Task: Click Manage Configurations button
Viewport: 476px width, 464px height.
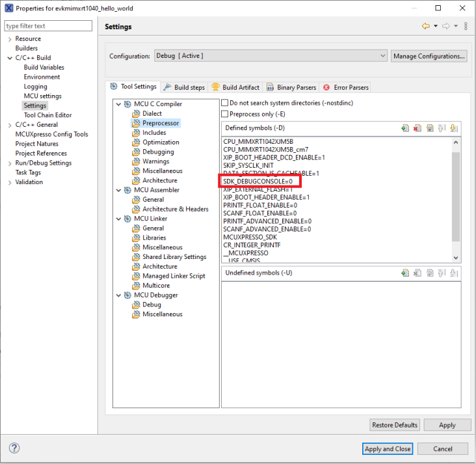Action: coord(429,56)
